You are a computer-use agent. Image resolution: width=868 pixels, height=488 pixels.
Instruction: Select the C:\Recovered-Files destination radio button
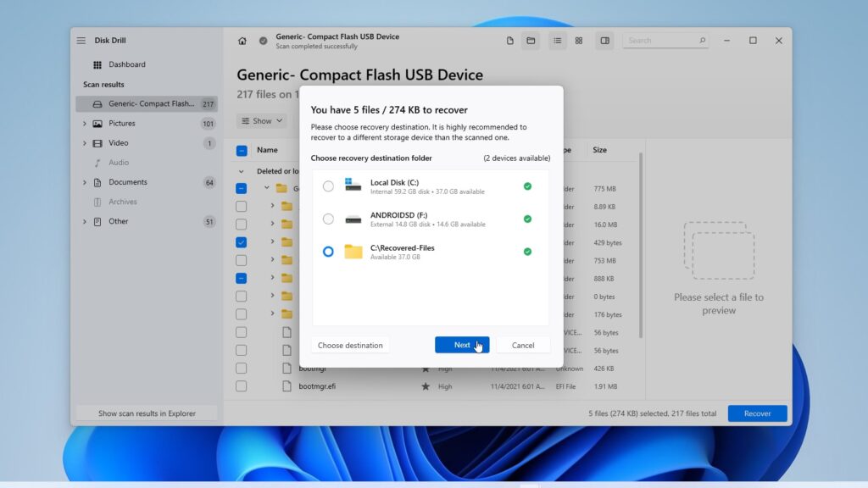tap(329, 249)
